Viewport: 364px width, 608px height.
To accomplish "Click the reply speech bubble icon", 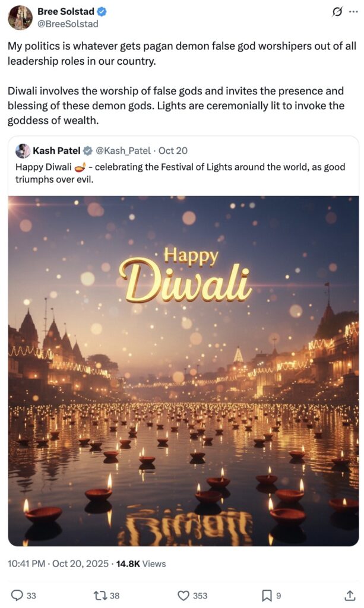I will click(x=17, y=595).
